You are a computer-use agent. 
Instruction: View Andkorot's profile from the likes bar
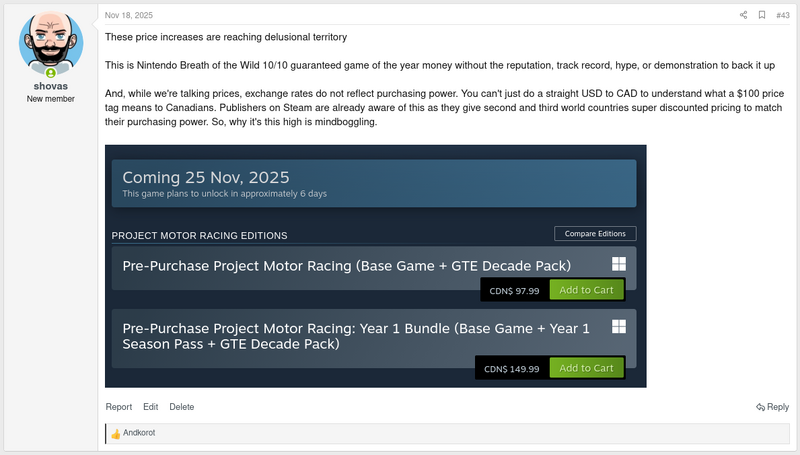pyautogui.click(x=140, y=433)
